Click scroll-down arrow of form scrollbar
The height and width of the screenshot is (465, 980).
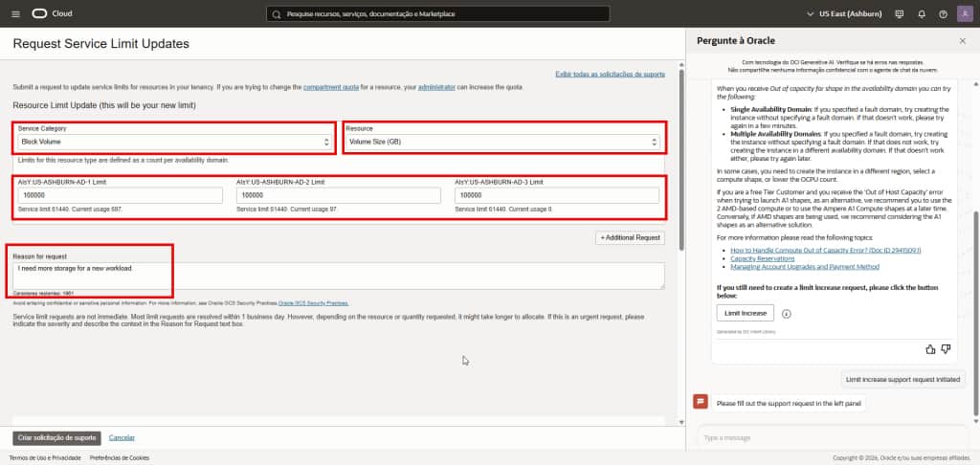coord(681,423)
